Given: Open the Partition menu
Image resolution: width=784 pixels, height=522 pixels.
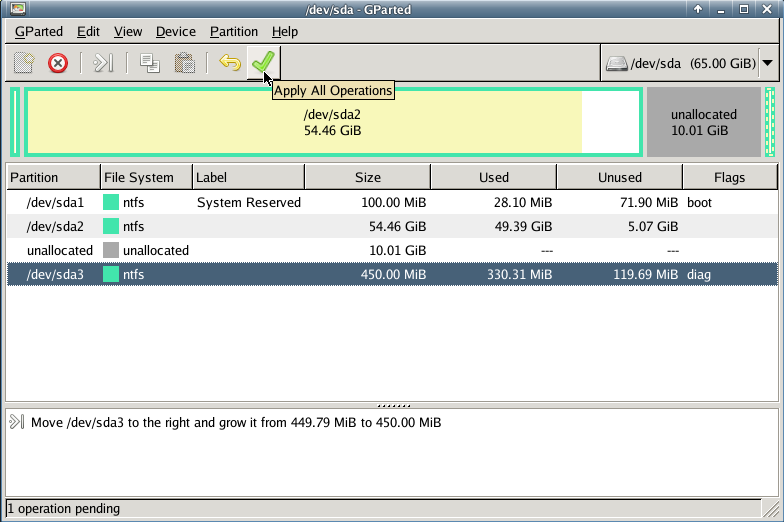Looking at the screenshot, I should (234, 32).
